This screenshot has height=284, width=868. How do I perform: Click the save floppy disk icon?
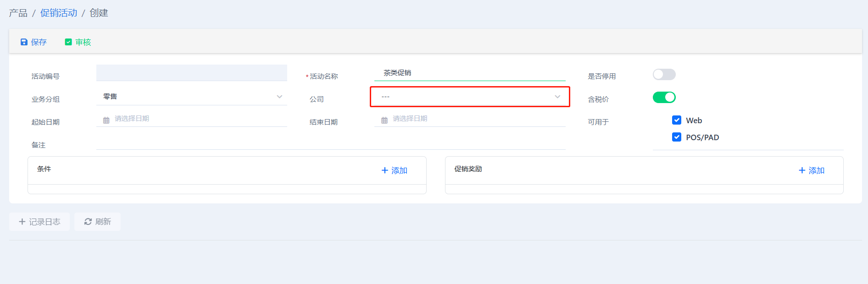point(24,42)
